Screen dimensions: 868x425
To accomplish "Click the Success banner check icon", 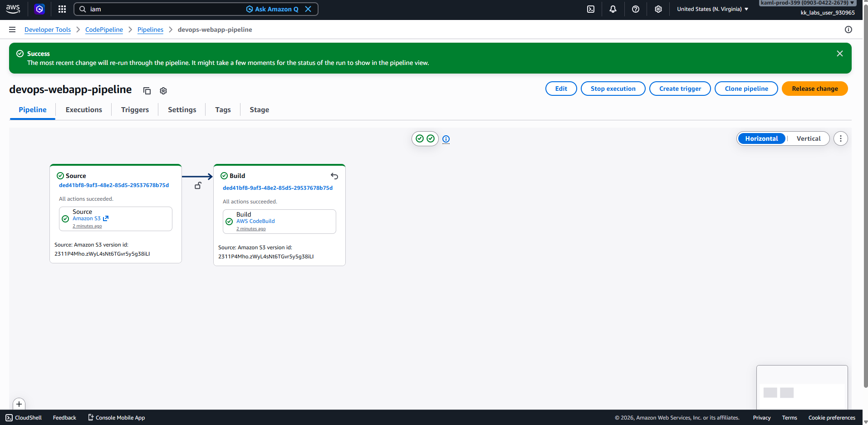I will (x=20, y=54).
